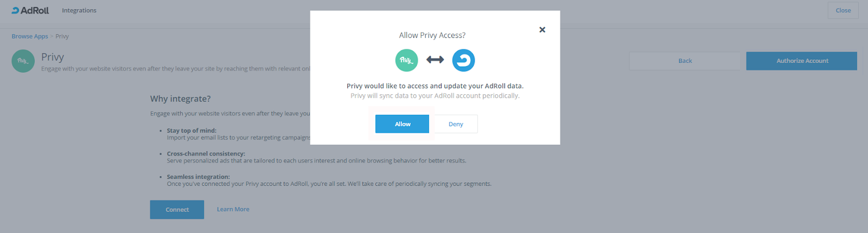Viewport: 868px width, 233px height.
Task: Click the "Seamless integration" bullet heading
Action: point(198,177)
